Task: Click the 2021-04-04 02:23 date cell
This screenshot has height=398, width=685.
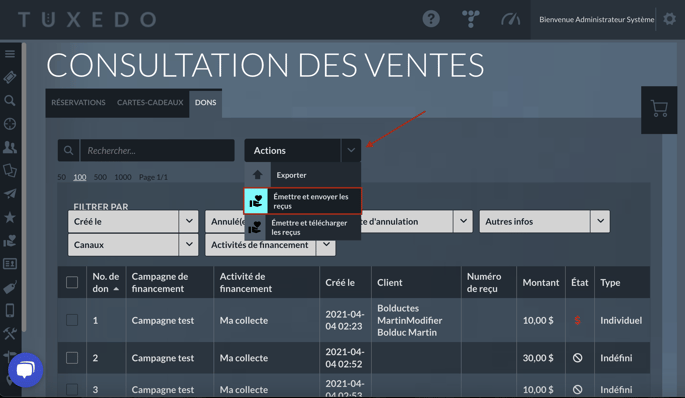Action: (344, 320)
